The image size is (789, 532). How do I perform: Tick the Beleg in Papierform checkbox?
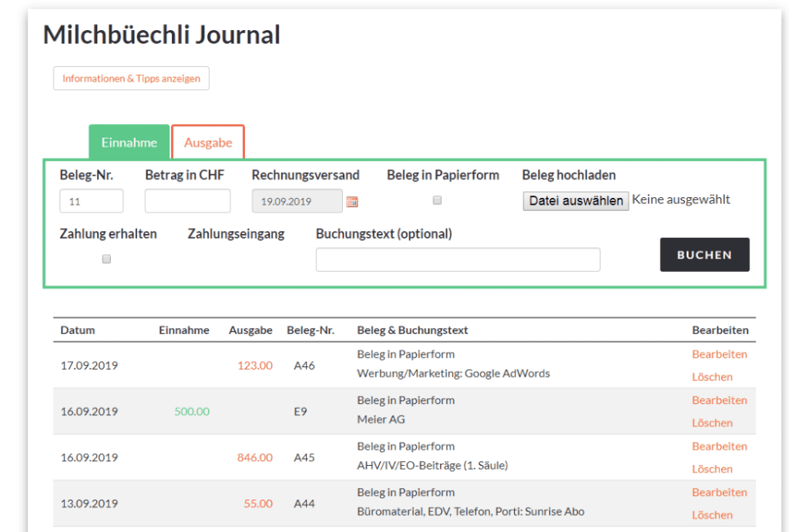coord(437,200)
